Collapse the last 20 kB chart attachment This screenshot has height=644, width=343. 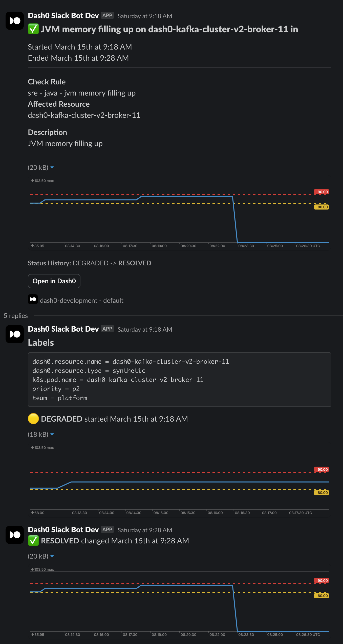pyautogui.click(x=52, y=556)
